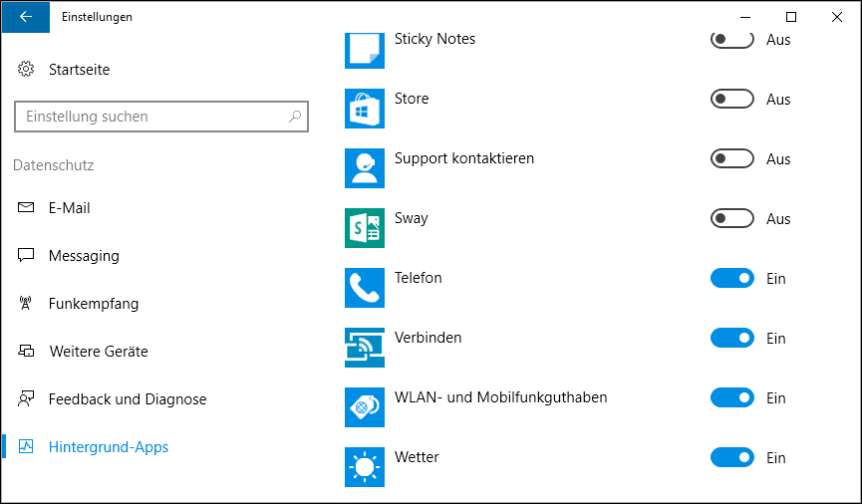
Task: Click the Wetter sun icon
Action: tap(364, 467)
